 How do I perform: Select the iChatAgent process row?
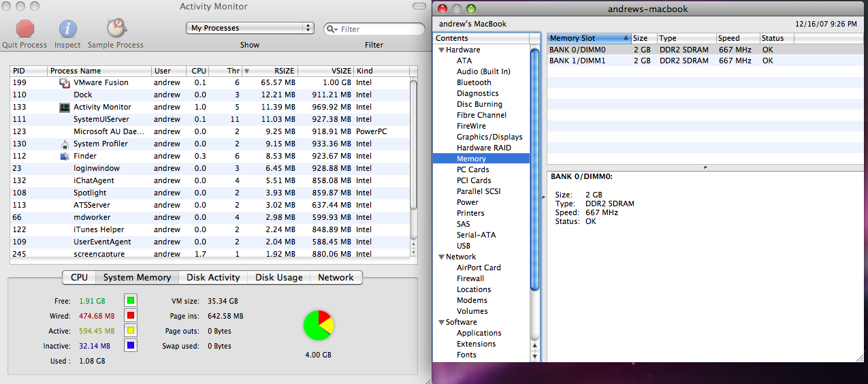click(210, 180)
